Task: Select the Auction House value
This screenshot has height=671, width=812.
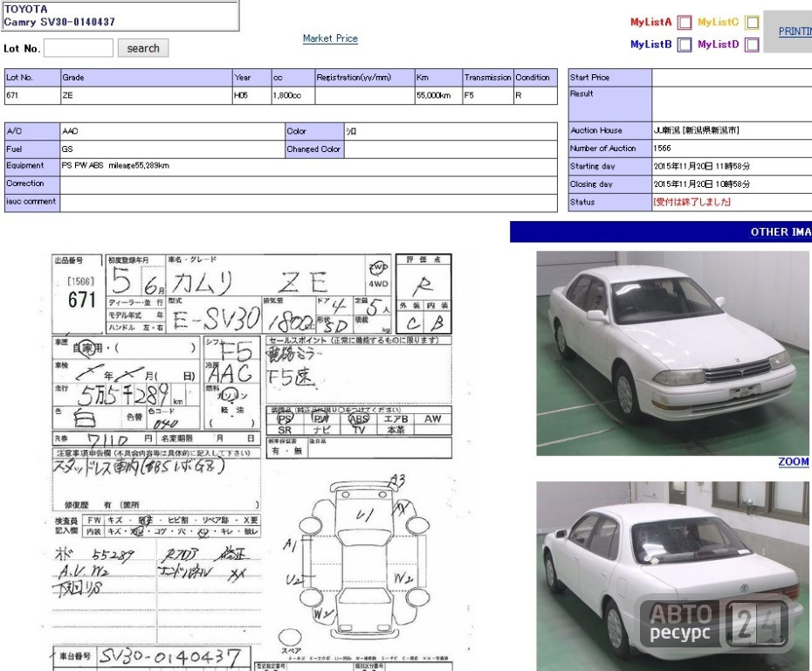Action: click(x=696, y=130)
